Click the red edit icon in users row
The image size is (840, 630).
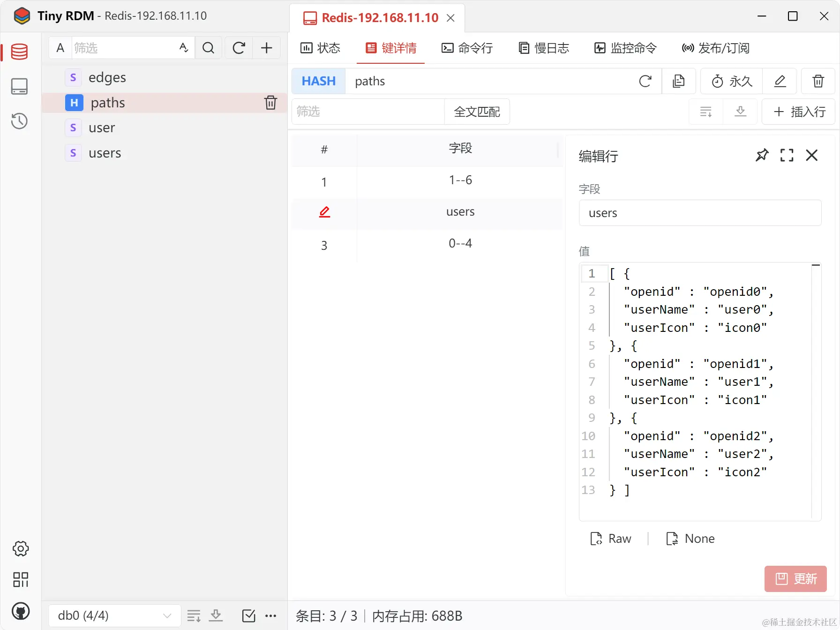coord(324,212)
